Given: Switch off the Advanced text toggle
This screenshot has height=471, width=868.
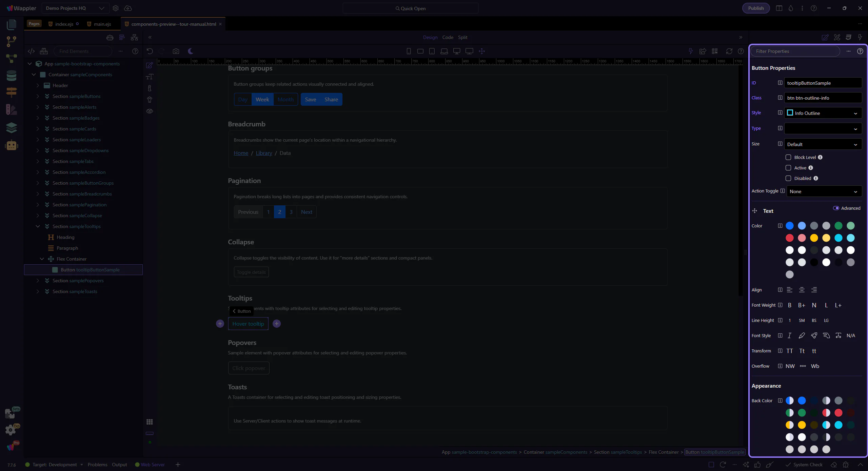Looking at the screenshot, I should point(836,208).
